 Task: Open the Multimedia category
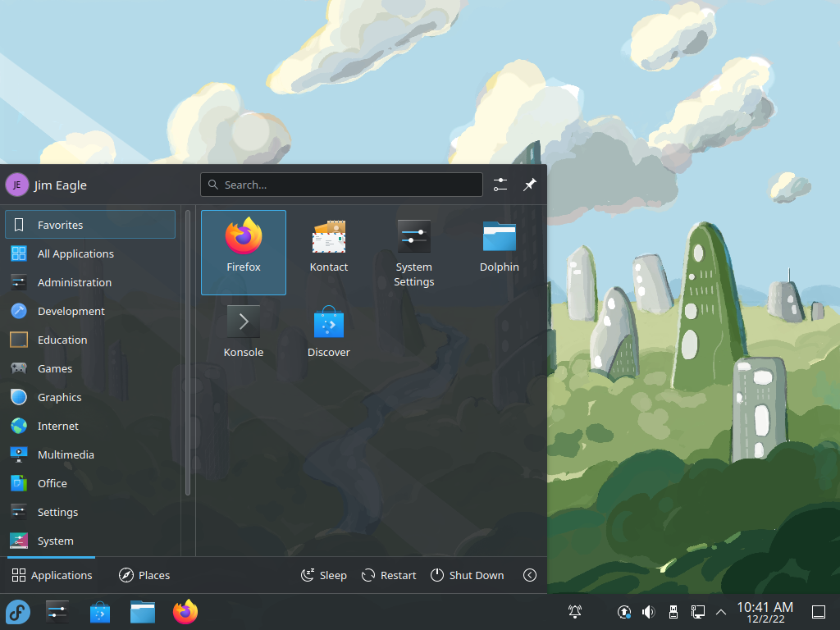90,454
